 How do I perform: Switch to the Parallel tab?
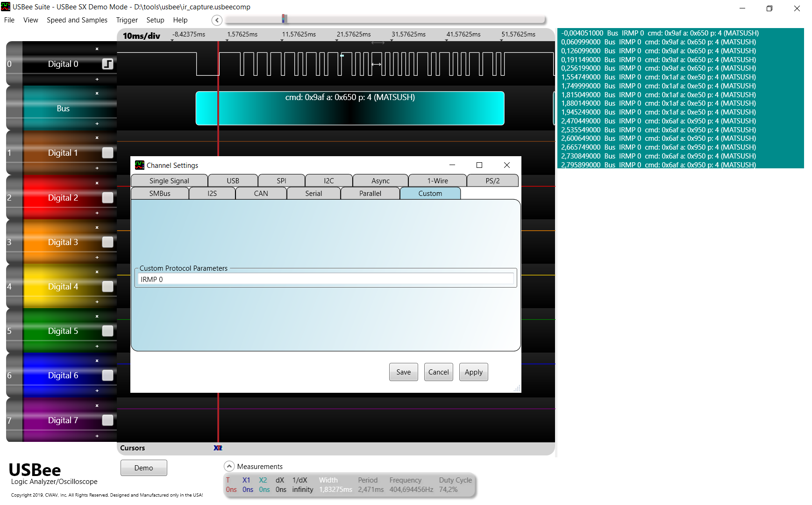pos(370,193)
